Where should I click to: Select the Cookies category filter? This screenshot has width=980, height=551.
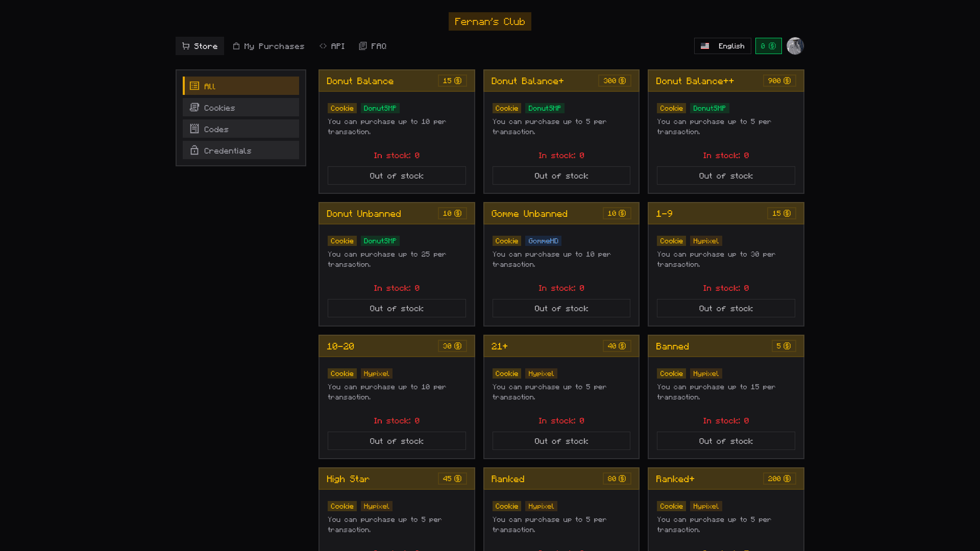tap(241, 107)
